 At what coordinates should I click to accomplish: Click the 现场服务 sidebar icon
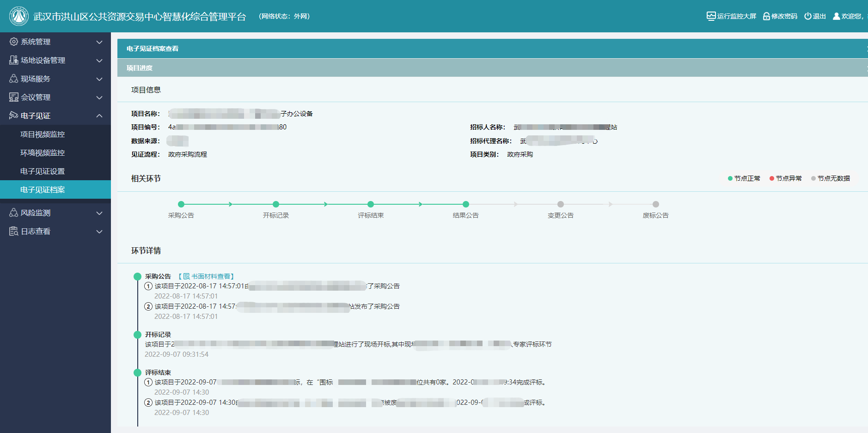14,79
